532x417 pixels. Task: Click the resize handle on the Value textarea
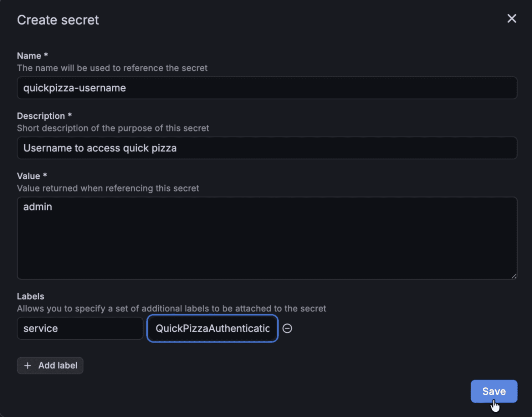coord(515,276)
